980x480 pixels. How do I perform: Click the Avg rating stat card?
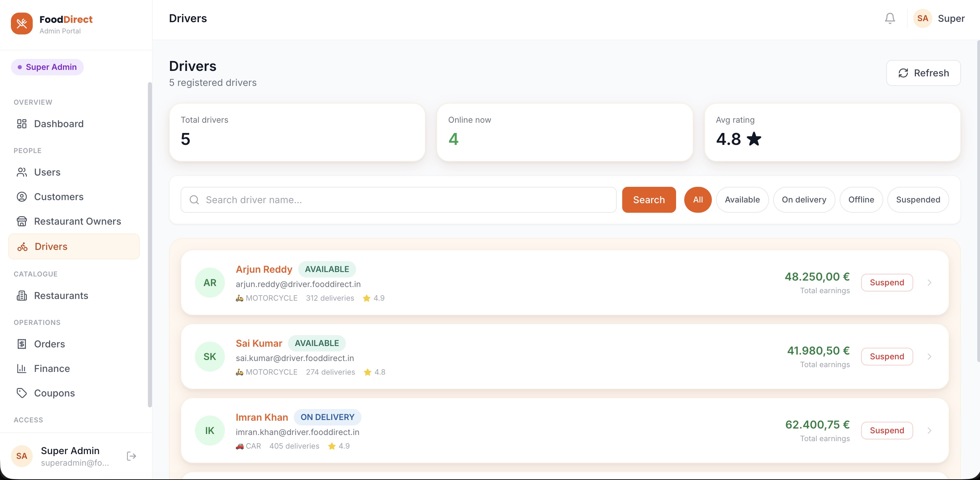pos(832,133)
